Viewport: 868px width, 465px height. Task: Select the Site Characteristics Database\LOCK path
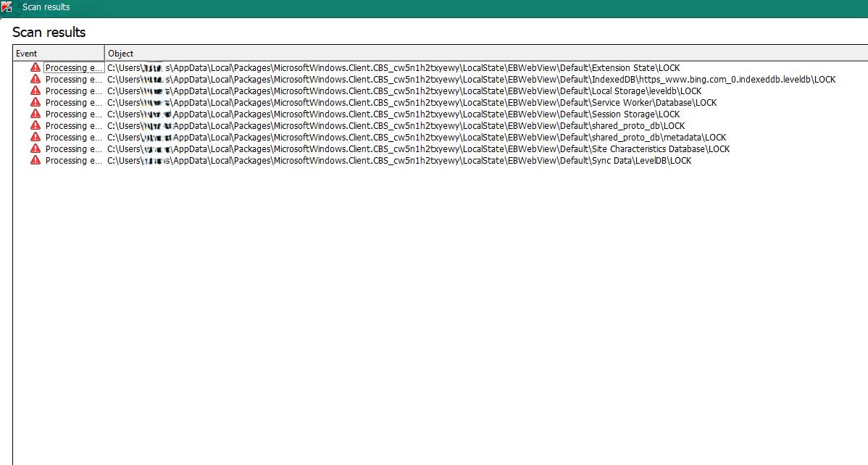(418, 149)
